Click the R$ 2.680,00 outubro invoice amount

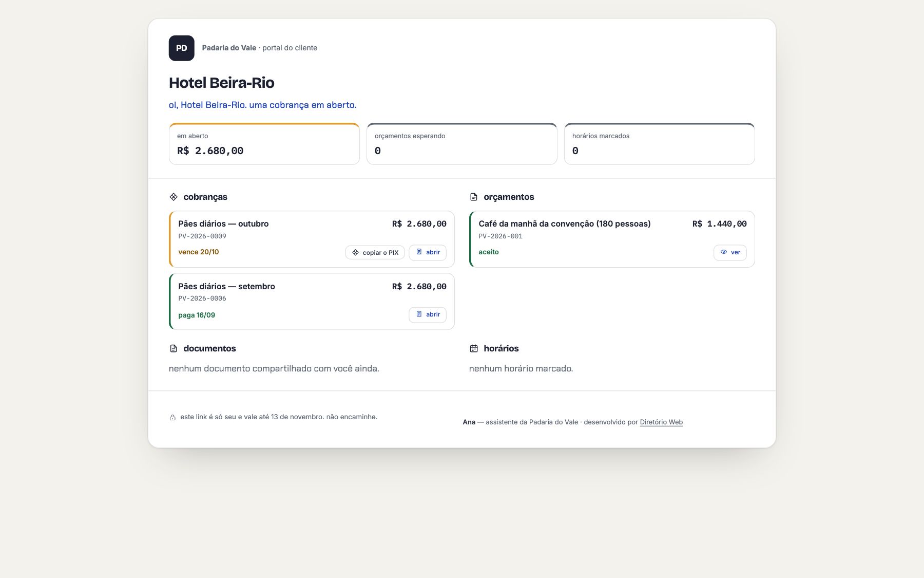click(419, 223)
